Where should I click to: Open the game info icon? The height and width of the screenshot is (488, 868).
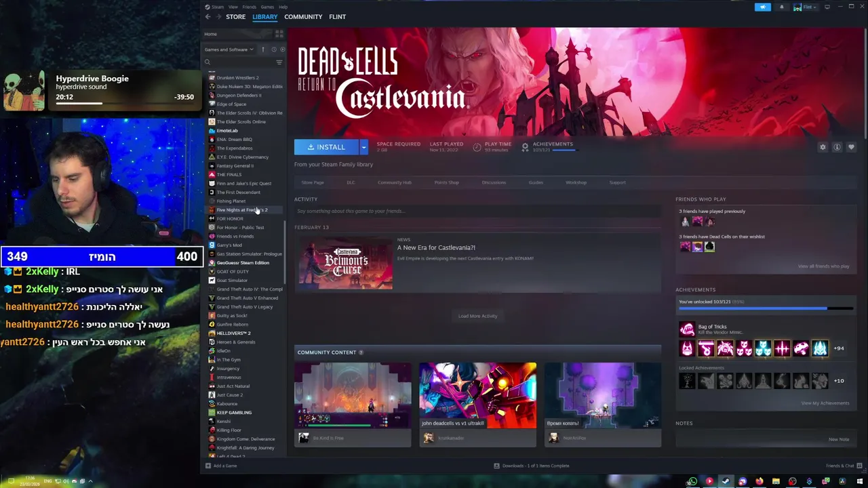point(837,147)
